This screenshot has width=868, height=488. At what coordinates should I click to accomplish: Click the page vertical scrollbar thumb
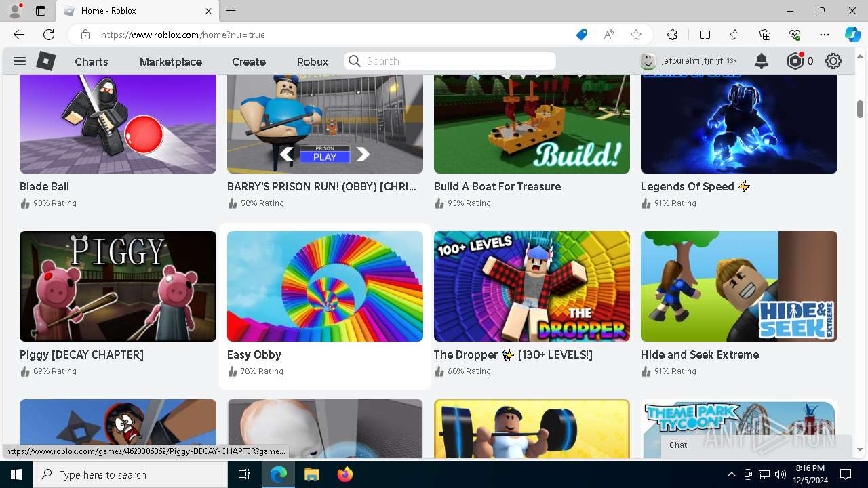coord(861,108)
